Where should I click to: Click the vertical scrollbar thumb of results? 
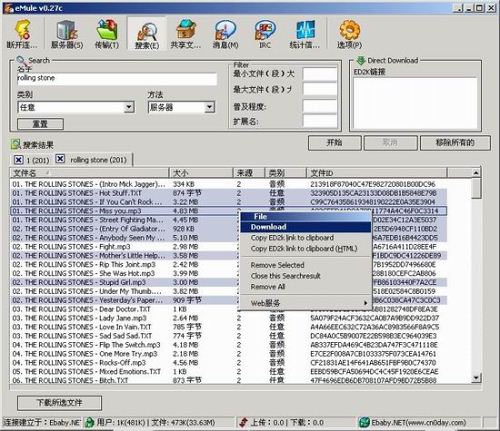coord(477,188)
